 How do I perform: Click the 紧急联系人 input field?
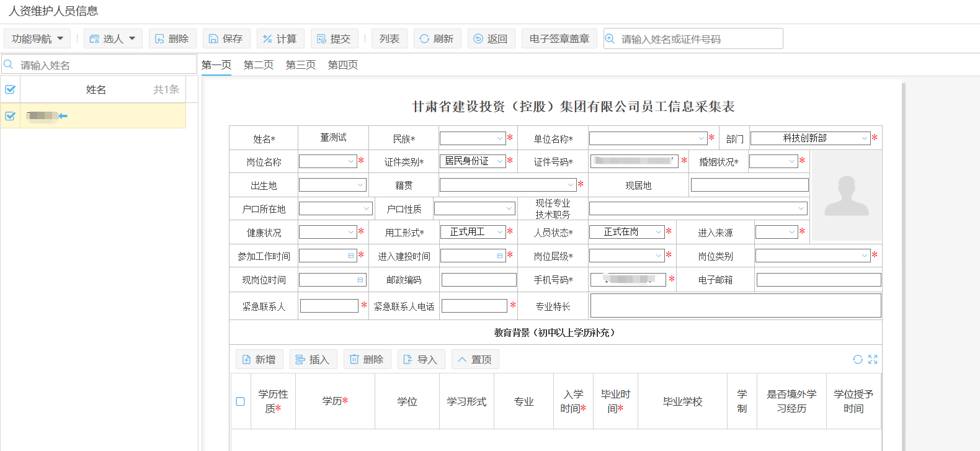329,306
